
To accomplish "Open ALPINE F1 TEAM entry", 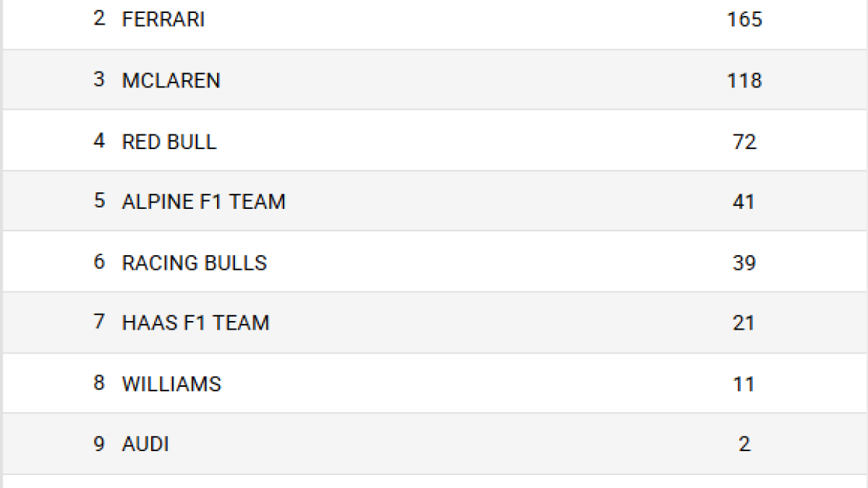I will tap(204, 201).
